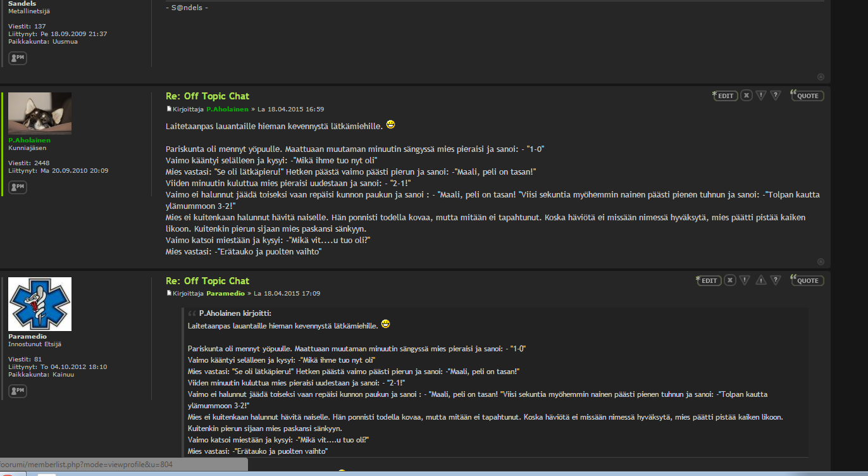
Task: Select 'Liittynyt: To 04.10.2012 18:10' text
Action: 58,367
